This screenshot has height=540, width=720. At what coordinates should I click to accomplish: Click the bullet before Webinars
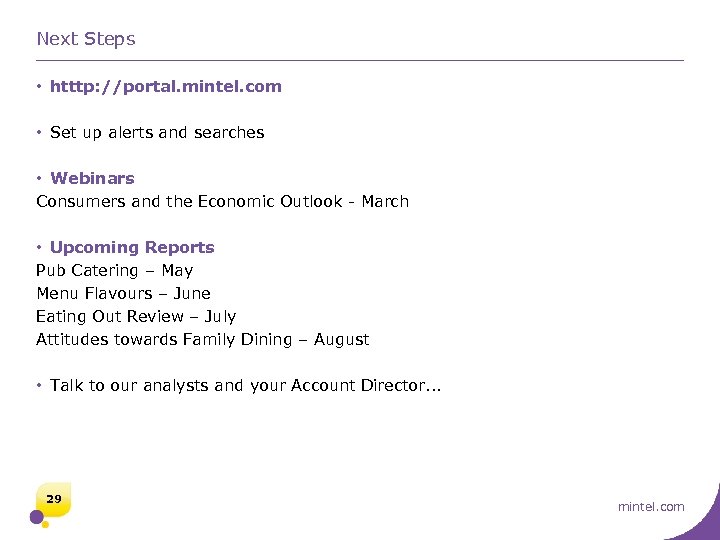pyautogui.click(x=39, y=179)
